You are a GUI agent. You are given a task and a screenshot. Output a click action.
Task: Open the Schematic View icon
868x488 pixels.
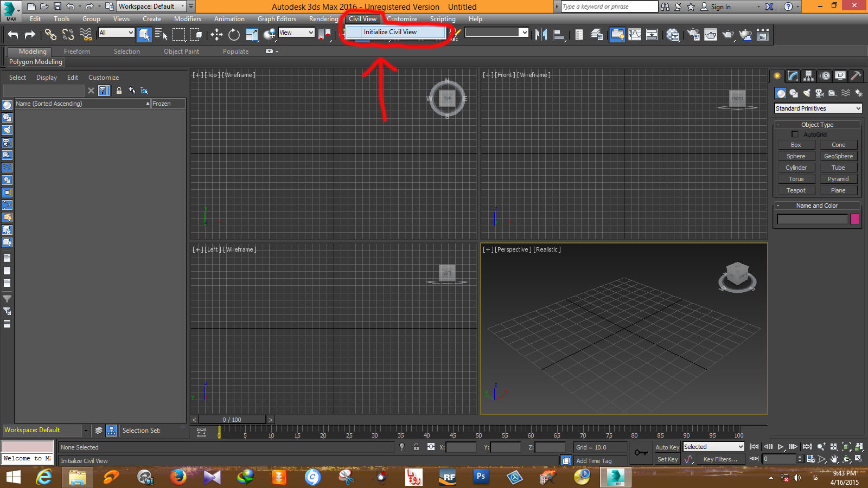(x=652, y=35)
